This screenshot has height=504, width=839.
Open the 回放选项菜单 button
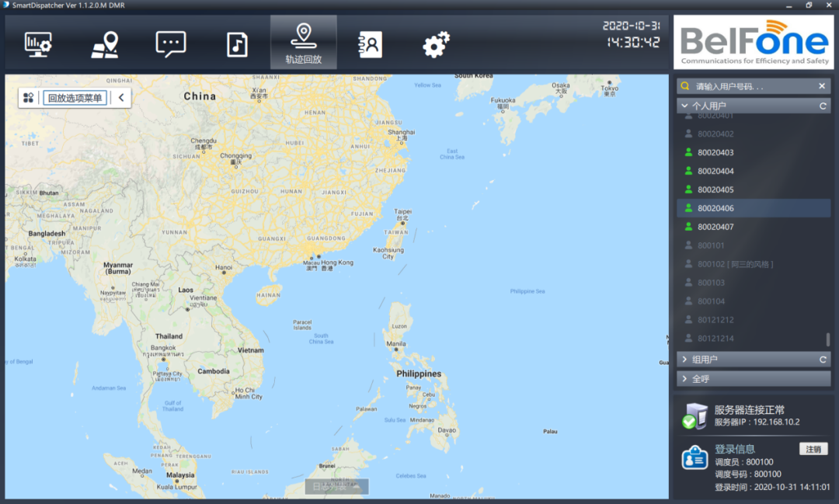click(x=75, y=97)
